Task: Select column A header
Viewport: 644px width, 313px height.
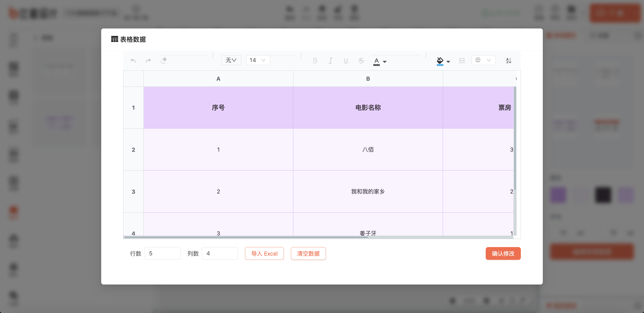Action: pyautogui.click(x=218, y=79)
